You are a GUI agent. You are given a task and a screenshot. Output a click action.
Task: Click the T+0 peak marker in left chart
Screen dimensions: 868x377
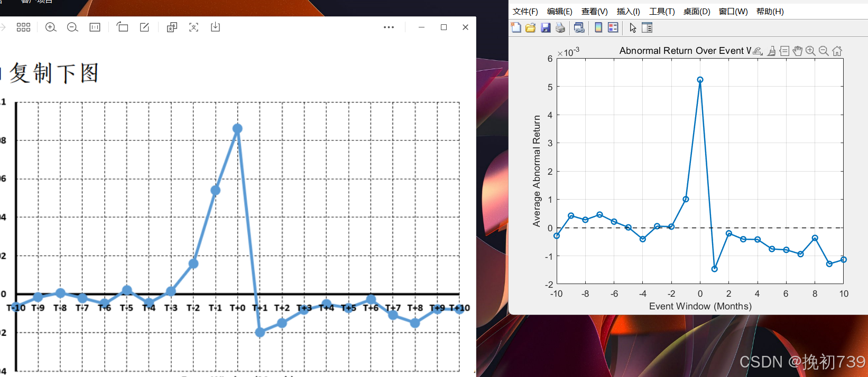coord(237,128)
